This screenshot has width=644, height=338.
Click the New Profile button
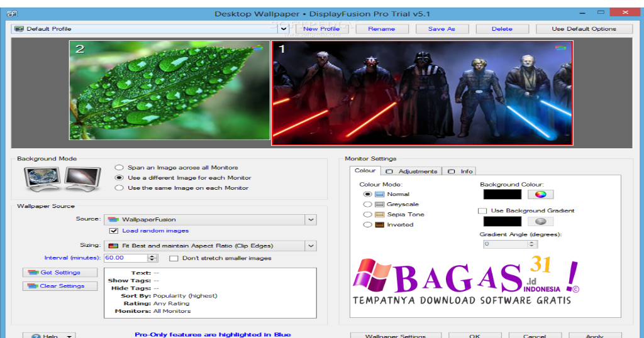point(321,29)
